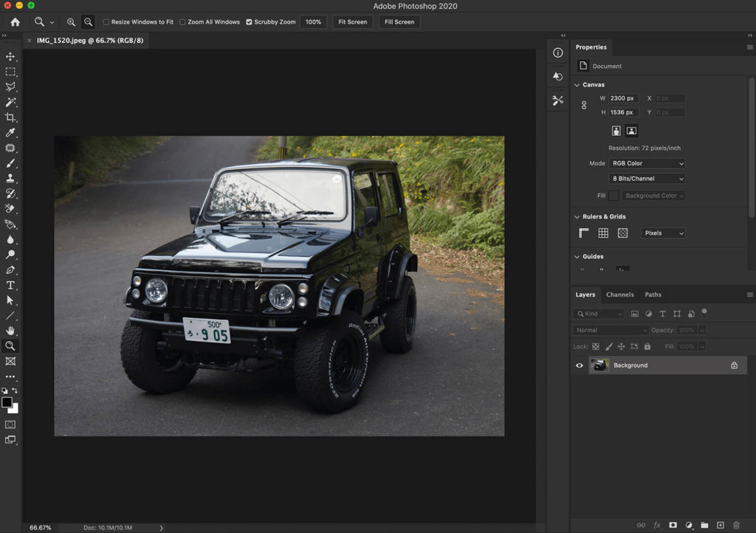
Task: Open the 8 Bits/Channel dropdown
Action: click(647, 179)
